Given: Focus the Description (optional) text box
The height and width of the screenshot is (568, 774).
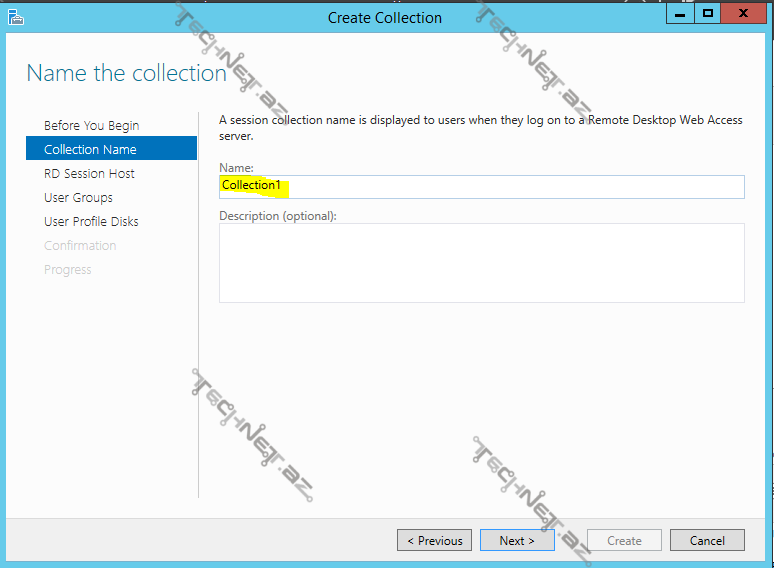Looking at the screenshot, I should pyautogui.click(x=481, y=262).
